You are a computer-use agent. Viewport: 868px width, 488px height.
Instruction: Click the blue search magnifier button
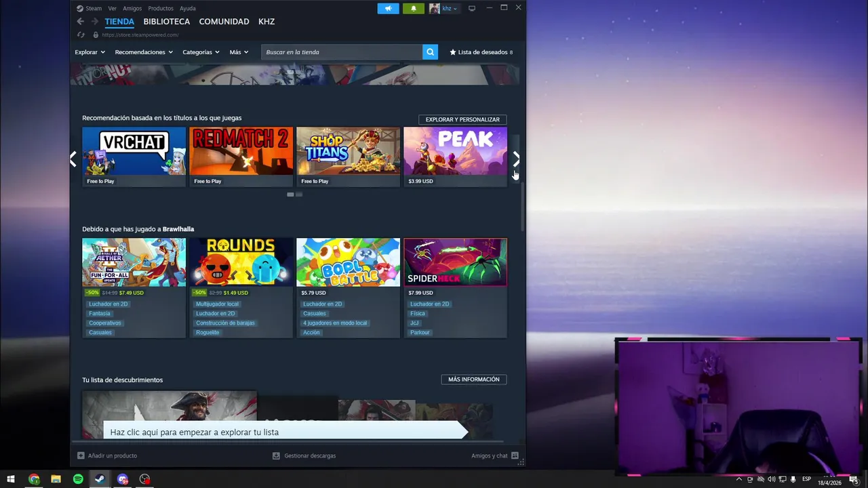tap(430, 52)
